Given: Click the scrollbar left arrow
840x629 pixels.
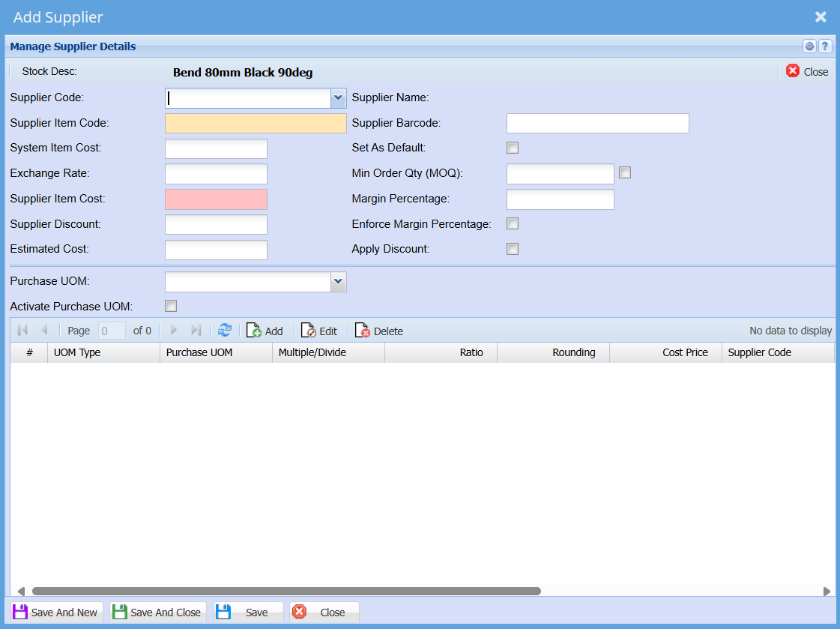Looking at the screenshot, I should tap(21, 591).
